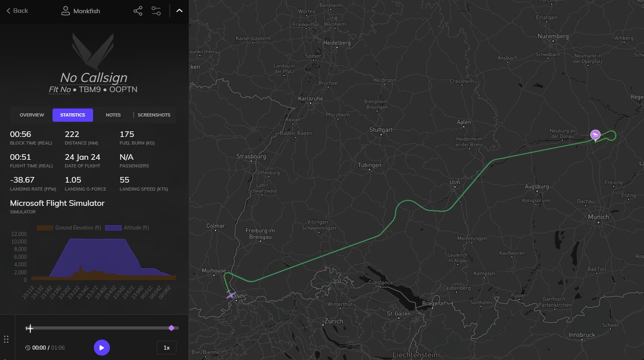Click the altitude profile chart area
Viewport: 644px width, 360px height.
[x=103, y=257]
